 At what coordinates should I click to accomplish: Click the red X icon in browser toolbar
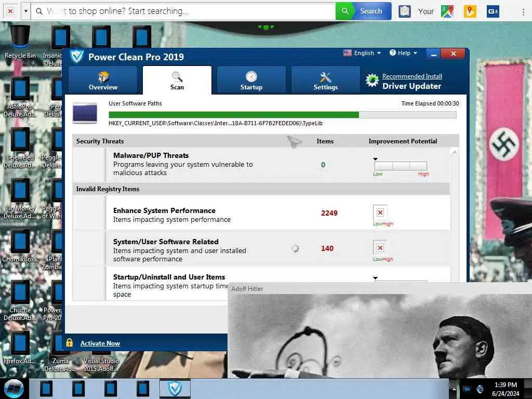point(10,11)
